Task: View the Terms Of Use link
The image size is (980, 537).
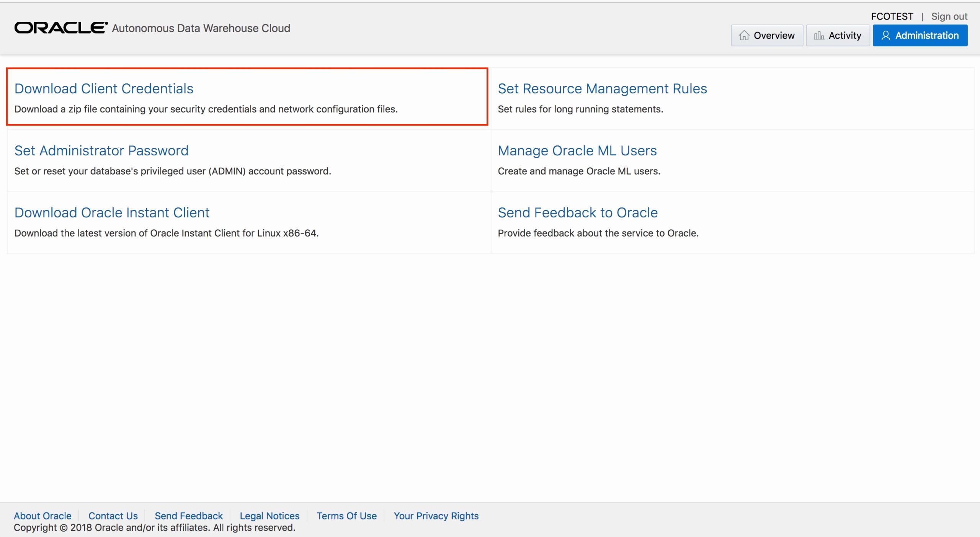Action: coord(346,516)
